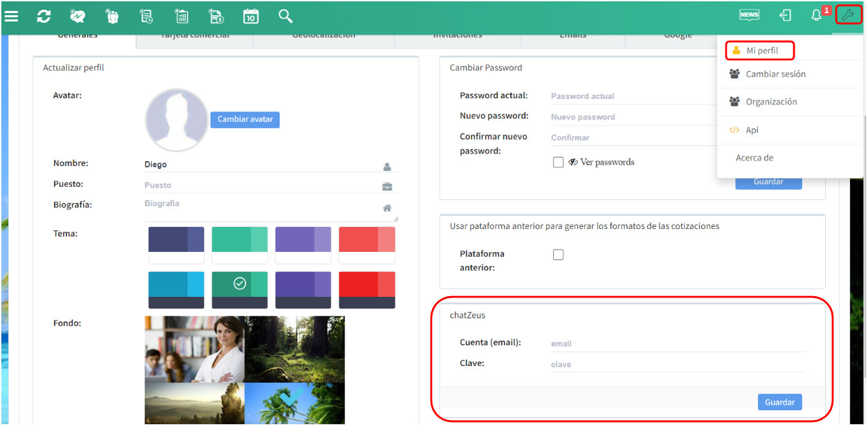Viewport: 868px width, 429px height.
Task: Choose Cambiar sesión menu entry
Action: tap(775, 74)
